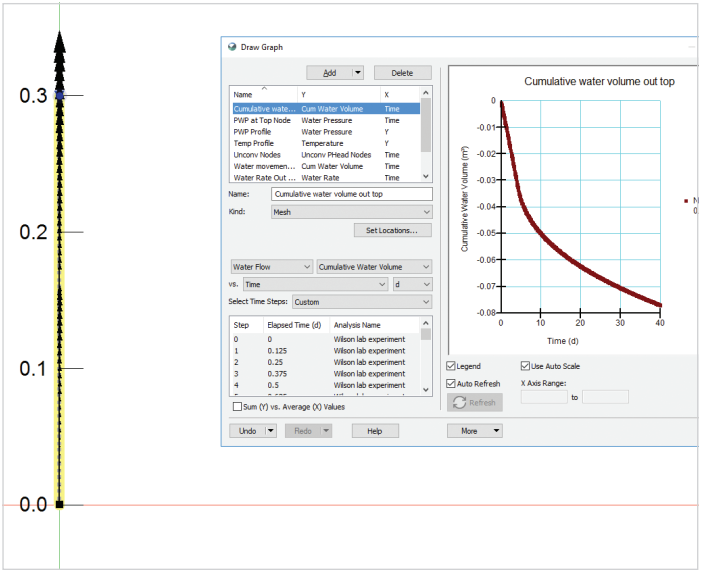Click scroll up arrow of graph list
The width and height of the screenshot is (701, 573).
point(426,93)
